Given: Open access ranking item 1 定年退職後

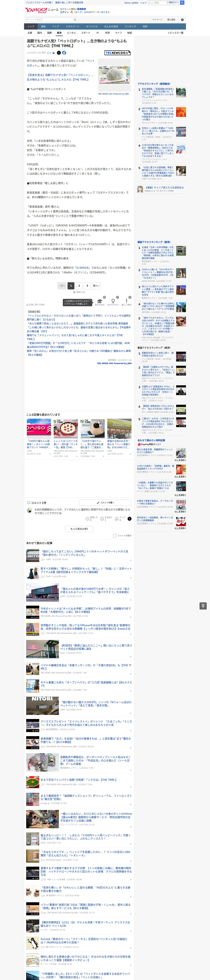Looking at the screenshot, I should point(158,92).
